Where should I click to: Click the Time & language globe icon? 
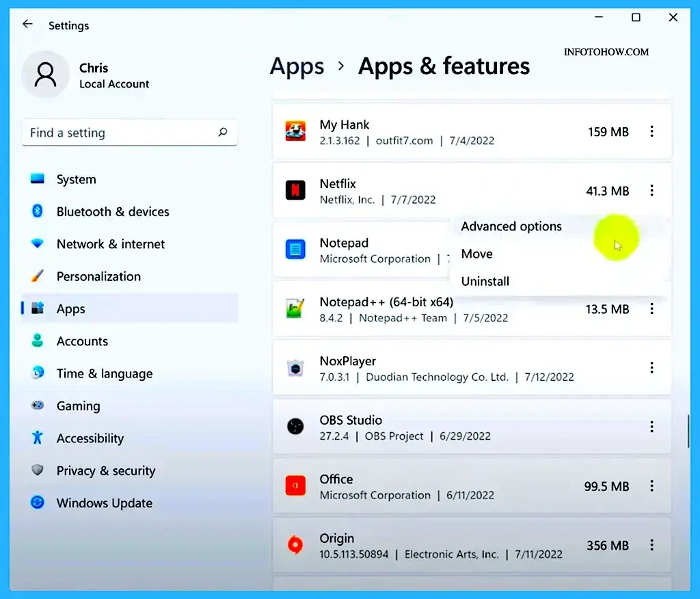38,373
